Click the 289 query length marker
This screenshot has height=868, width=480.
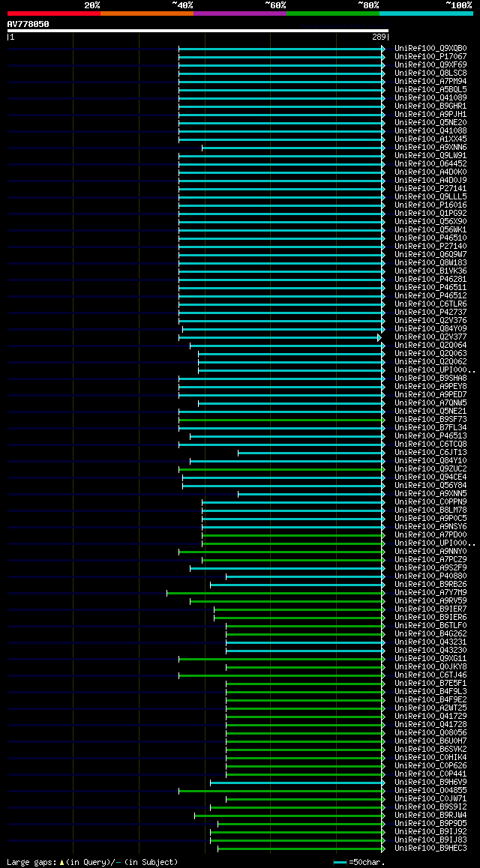(x=379, y=37)
